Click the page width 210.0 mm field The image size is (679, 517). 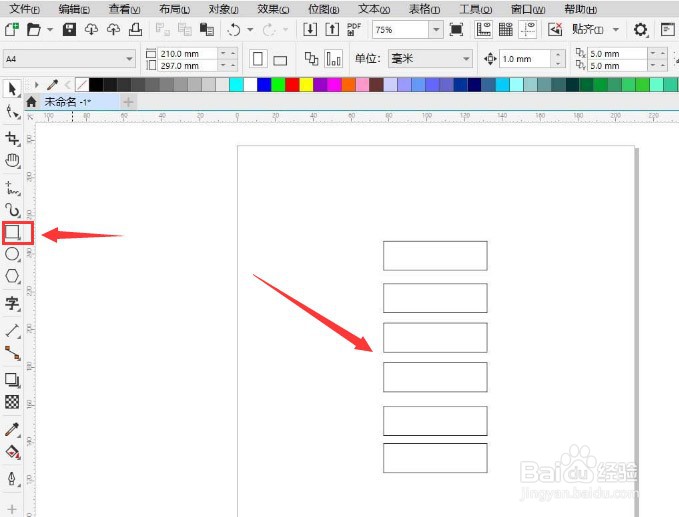coord(187,54)
